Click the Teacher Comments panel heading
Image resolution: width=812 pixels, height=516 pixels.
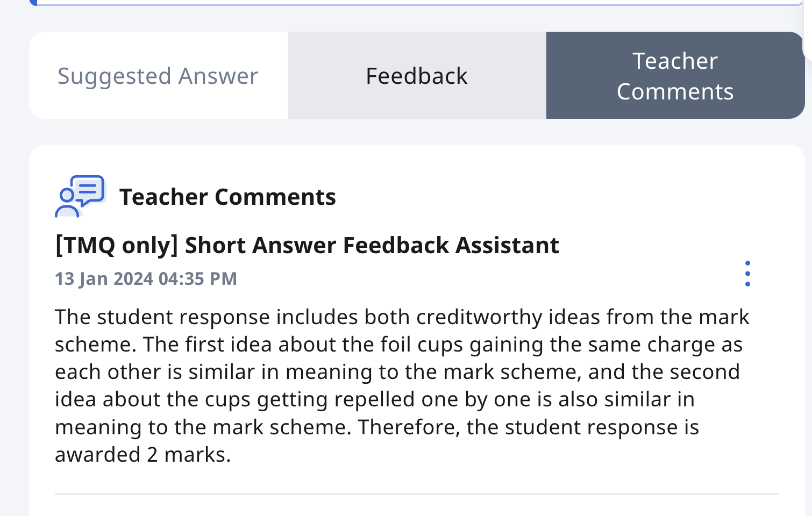point(228,197)
